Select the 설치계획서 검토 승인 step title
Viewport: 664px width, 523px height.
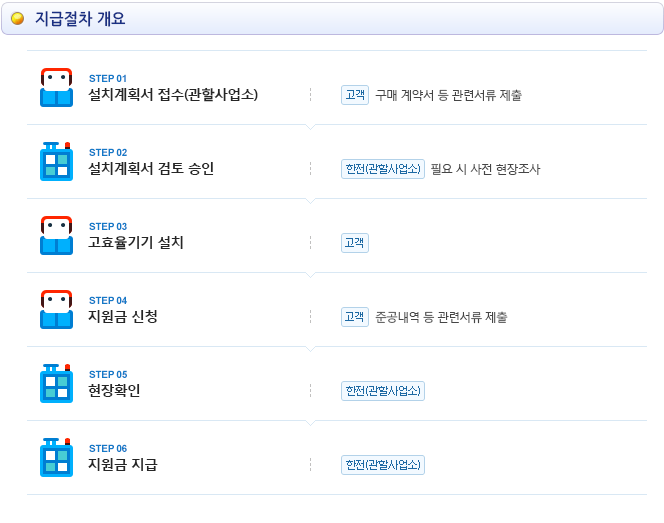pos(151,169)
